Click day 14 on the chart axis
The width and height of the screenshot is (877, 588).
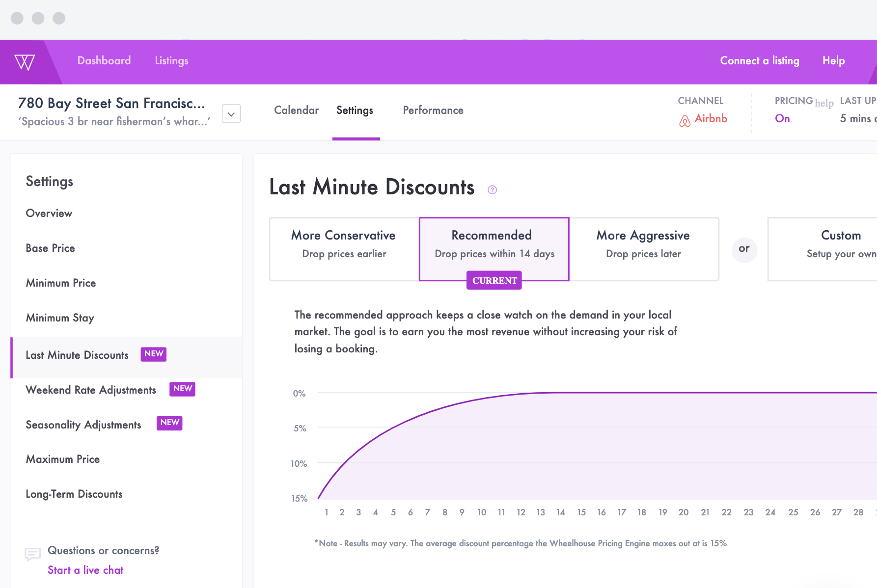561,512
